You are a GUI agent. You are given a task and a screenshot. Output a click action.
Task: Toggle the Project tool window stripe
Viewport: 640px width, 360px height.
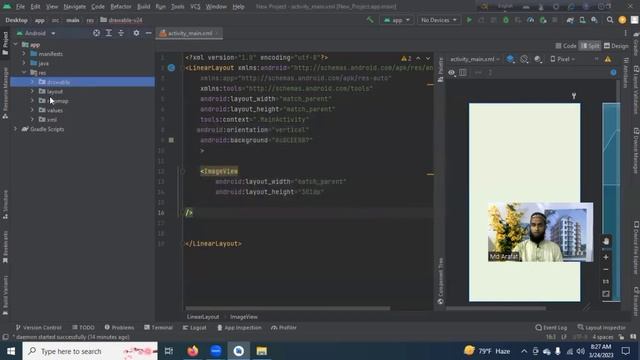(x=5, y=43)
